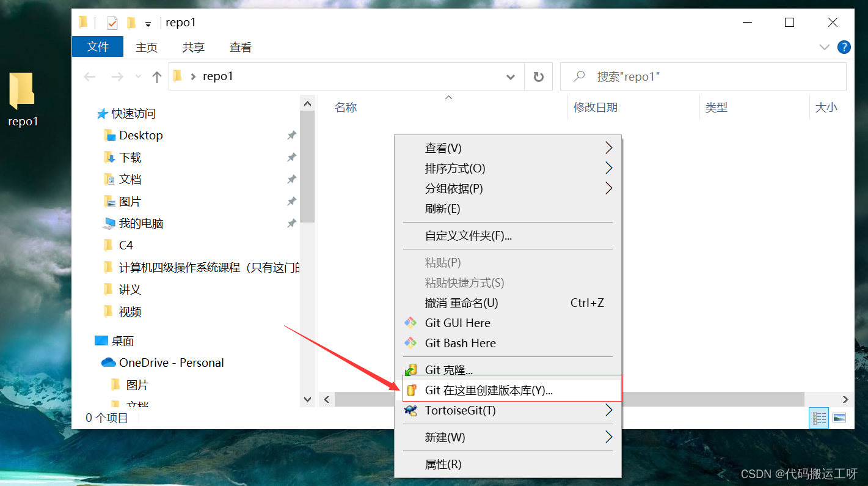Screen dimensions: 868x486
Task: Click 刷新(E) in context menu
Action: tap(508, 208)
